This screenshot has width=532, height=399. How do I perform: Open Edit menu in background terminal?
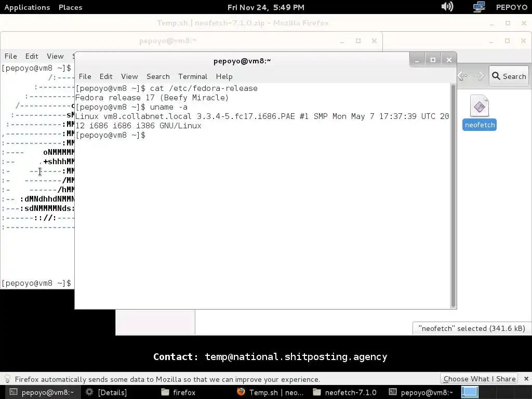pyautogui.click(x=32, y=56)
